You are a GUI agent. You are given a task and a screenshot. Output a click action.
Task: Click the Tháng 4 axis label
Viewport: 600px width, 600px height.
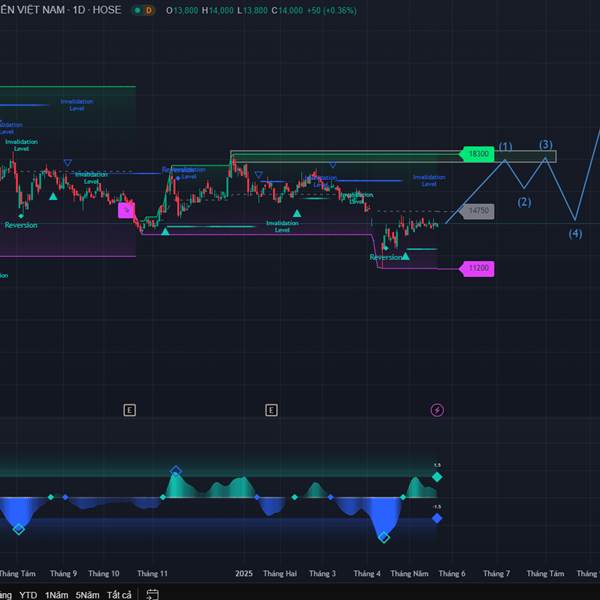(367, 573)
